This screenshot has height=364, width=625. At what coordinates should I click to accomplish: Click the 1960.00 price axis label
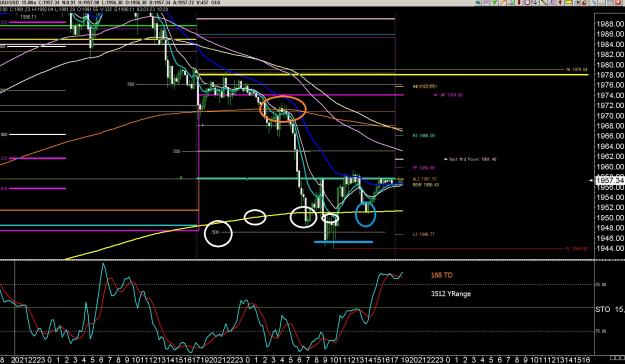click(610, 167)
